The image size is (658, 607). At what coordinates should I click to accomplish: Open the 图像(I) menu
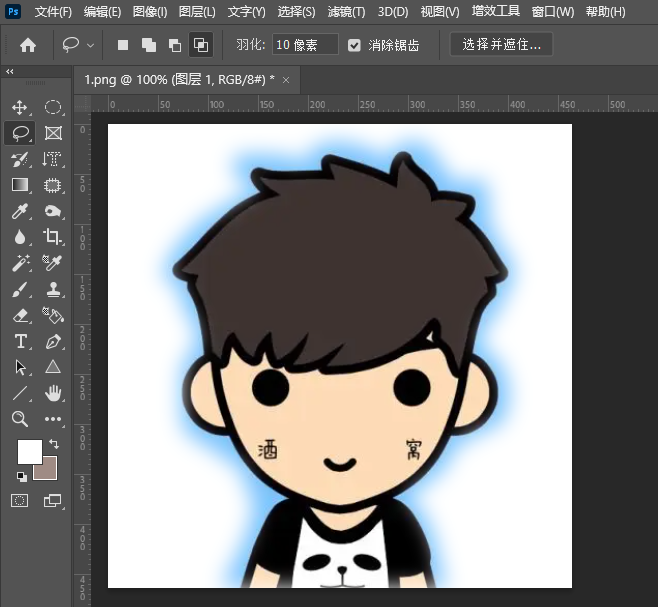pyautogui.click(x=150, y=11)
